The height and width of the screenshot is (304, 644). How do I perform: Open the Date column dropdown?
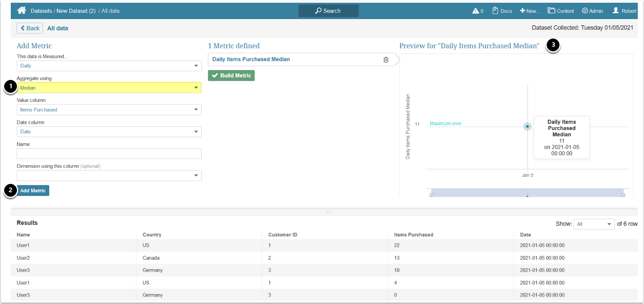[109, 132]
